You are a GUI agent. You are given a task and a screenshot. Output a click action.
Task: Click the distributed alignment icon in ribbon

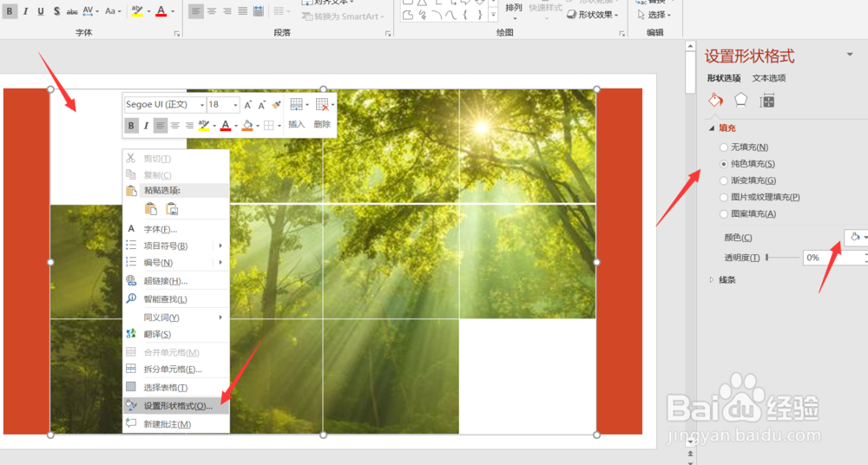[258, 11]
